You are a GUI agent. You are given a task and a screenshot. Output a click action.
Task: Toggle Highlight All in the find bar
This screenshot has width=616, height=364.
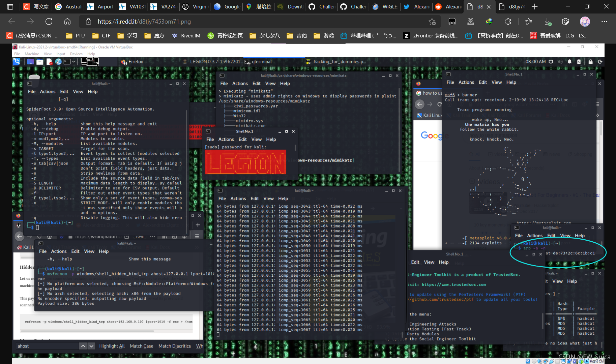[x=112, y=346]
